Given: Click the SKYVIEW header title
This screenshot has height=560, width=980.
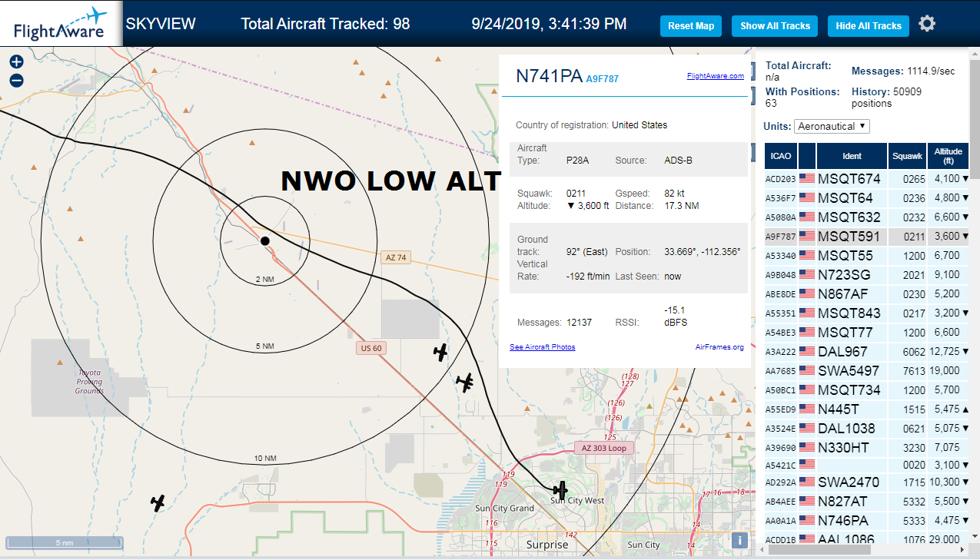Looking at the screenshot, I should click(x=161, y=23).
